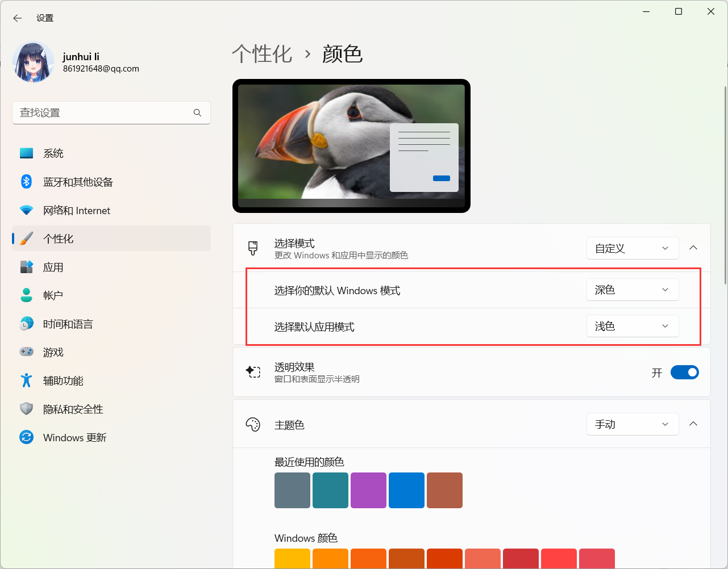This screenshot has width=728, height=569.
Task: Collapse the 主题色 section chevron
Action: click(x=693, y=424)
